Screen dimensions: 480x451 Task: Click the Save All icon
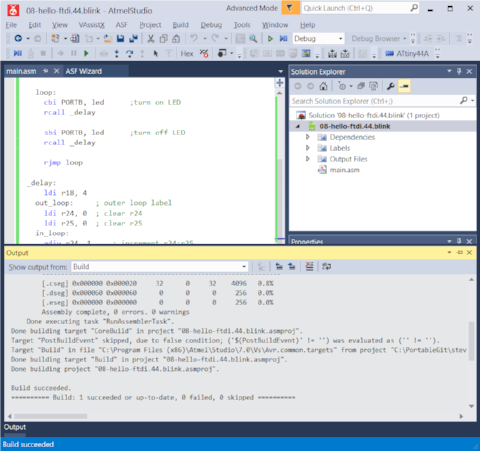[x=133, y=39]
